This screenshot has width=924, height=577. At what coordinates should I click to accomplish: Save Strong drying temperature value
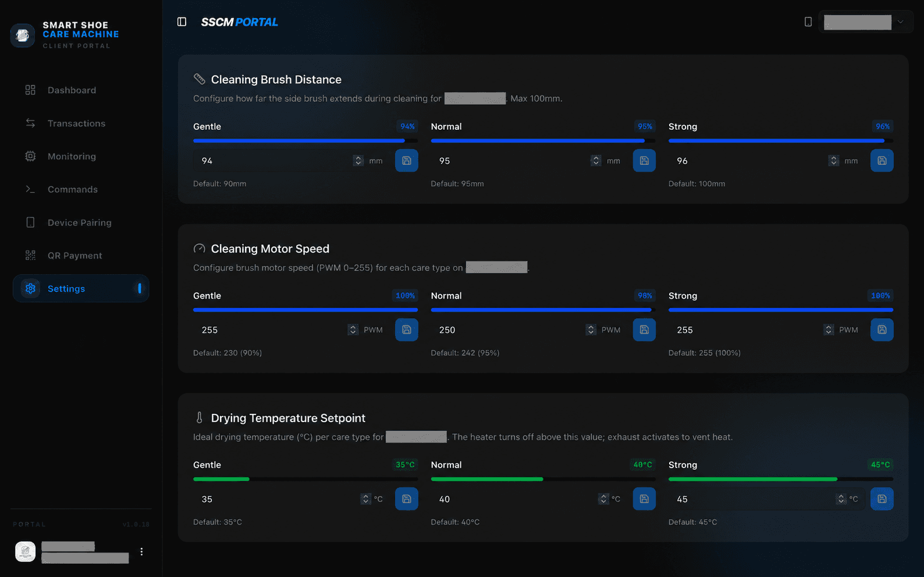tap(882, 499)
